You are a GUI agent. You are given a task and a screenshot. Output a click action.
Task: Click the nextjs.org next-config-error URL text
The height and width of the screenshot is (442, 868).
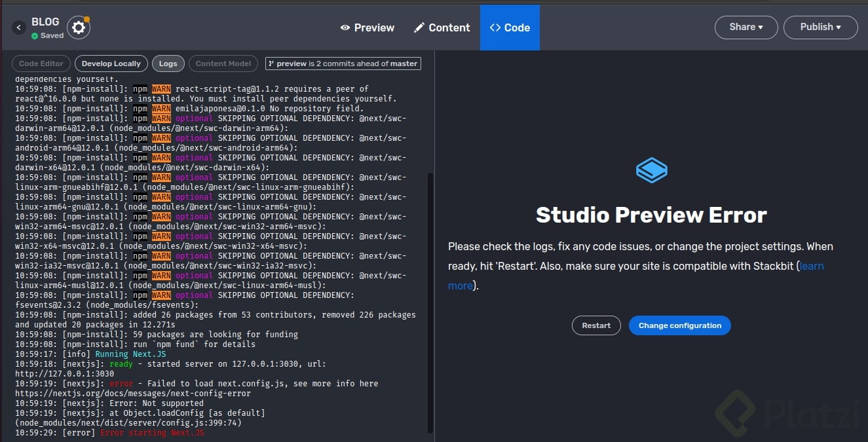pos(133,394)
